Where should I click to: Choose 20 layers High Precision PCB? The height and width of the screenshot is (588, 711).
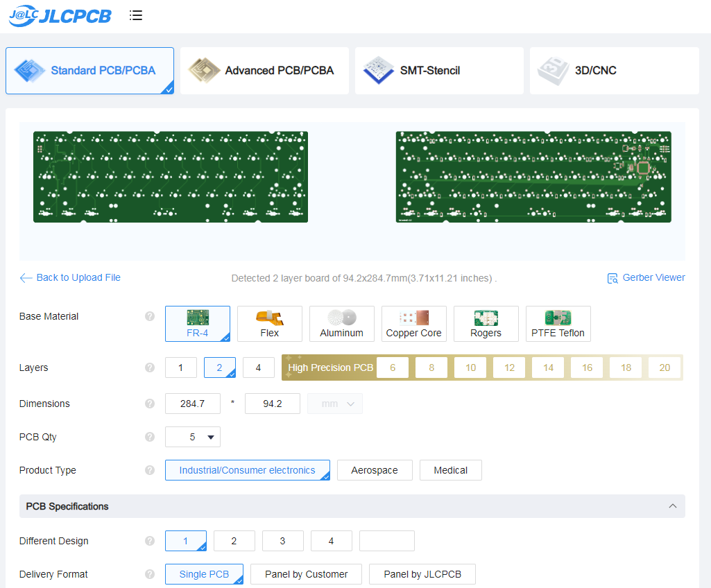(665, 367)
